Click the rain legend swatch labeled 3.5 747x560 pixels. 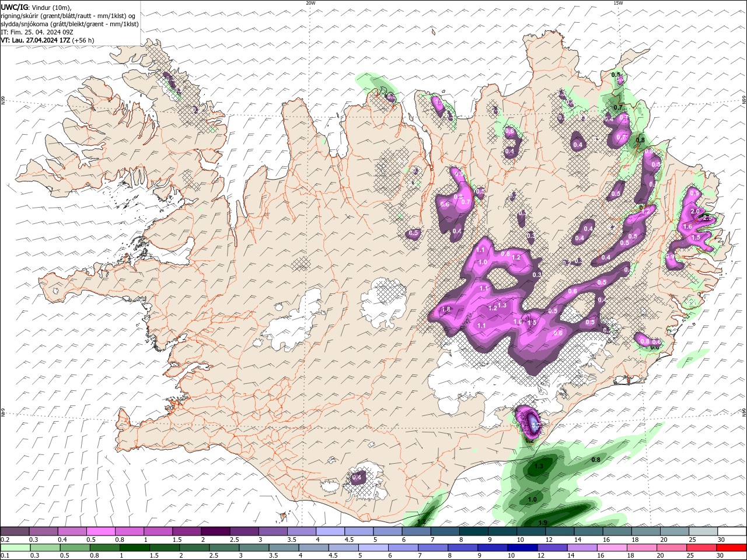click(x=284, y=548)
